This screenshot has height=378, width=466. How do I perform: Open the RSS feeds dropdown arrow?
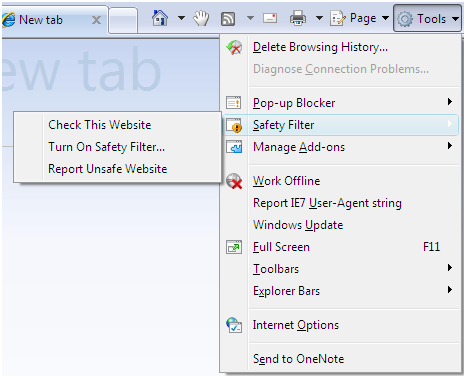[250, 18]
